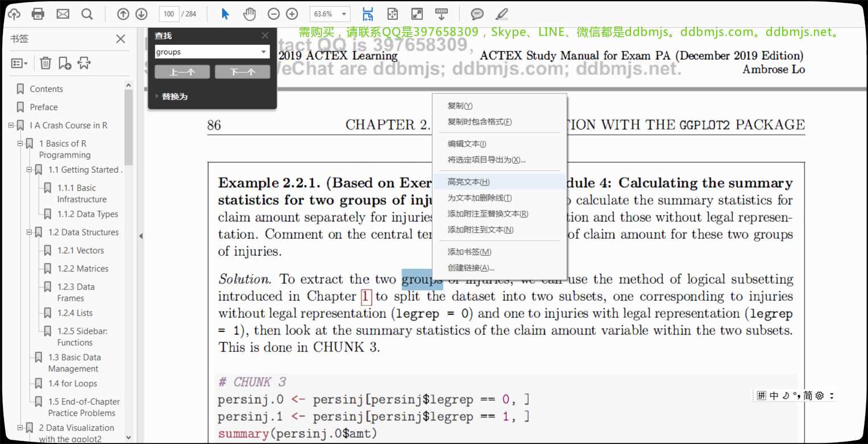Add a new bookmark icon

point(65,63)
